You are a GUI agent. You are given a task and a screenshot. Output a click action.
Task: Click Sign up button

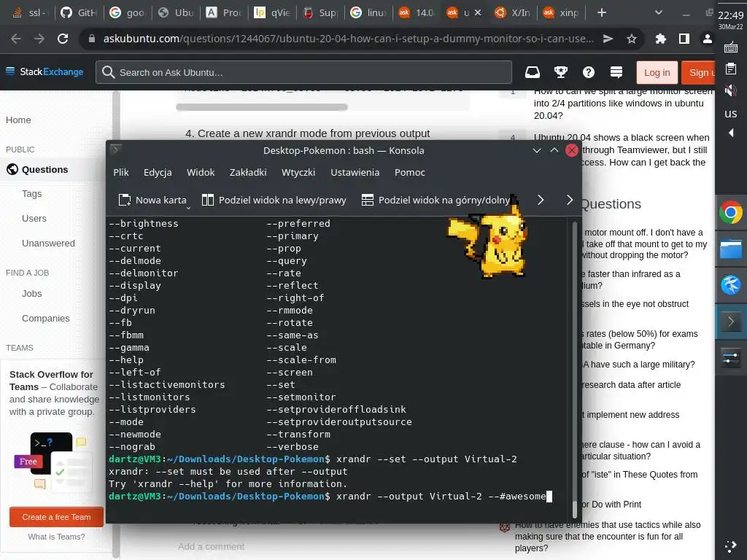[698, 72]
